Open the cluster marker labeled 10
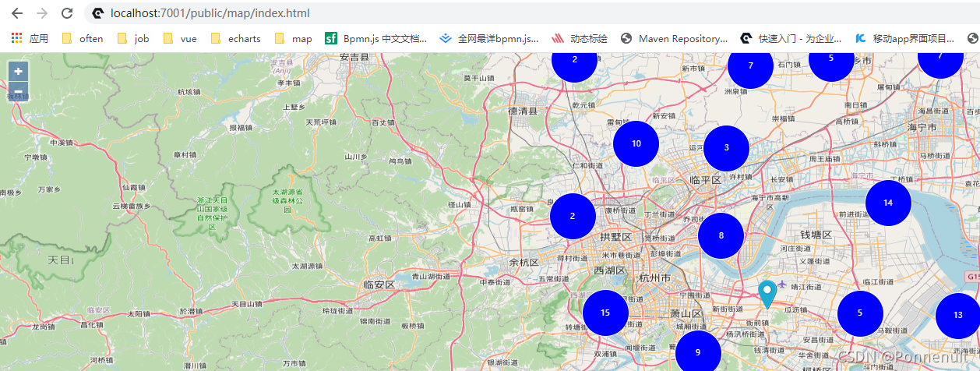The image size is (980, 371). 636,143
